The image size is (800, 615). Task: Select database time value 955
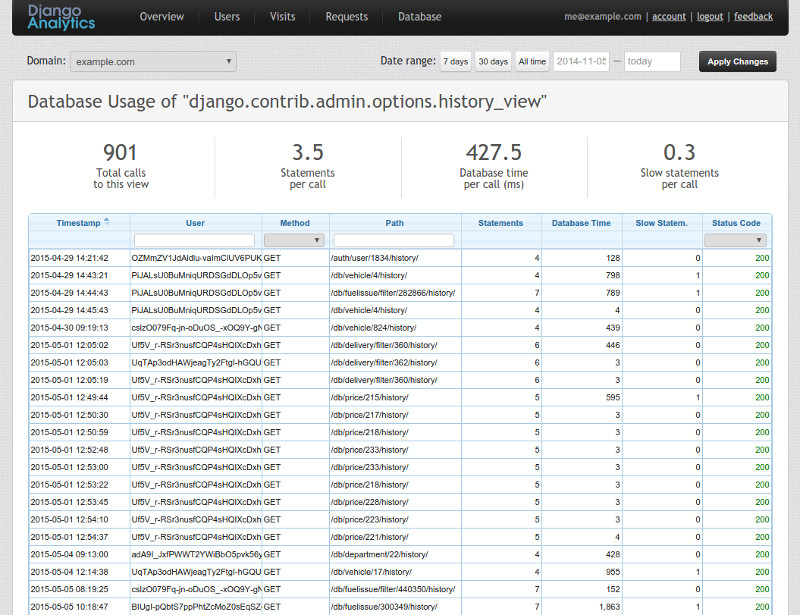click(x=613, y=572)
